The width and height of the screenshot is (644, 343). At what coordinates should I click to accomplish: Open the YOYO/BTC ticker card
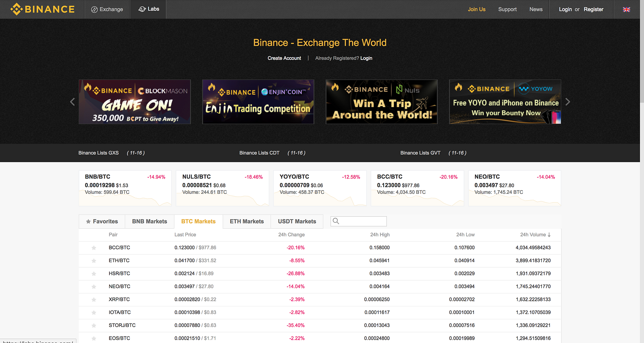(320, 188)
